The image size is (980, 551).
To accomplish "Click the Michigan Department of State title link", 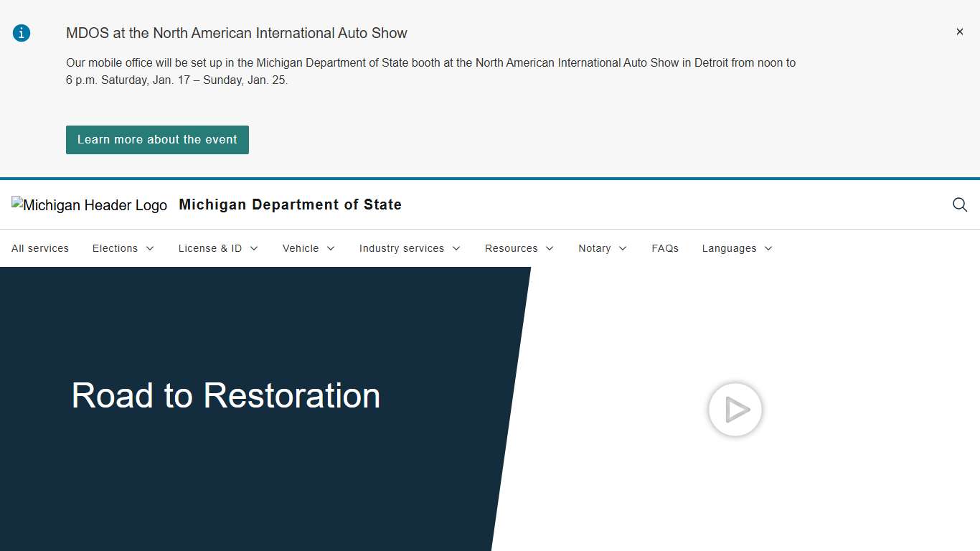I will tap(290, 204).
